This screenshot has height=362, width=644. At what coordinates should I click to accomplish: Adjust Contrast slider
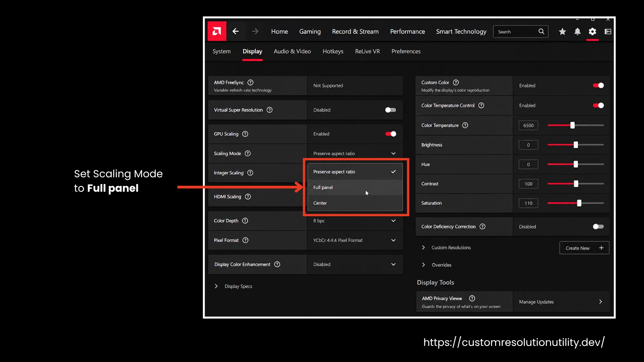point(576,184)
